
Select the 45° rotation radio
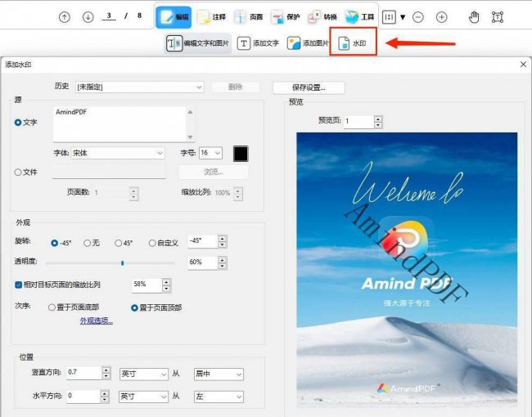118,243
